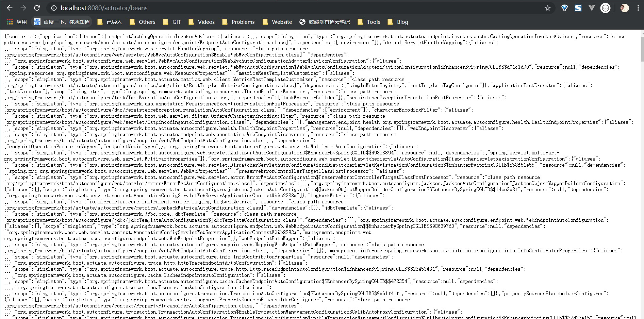Screen dimensions: 644x319
Task: Click the "persistenceExceptionTranslationPostProcessor" text
Action: [410, 98]
